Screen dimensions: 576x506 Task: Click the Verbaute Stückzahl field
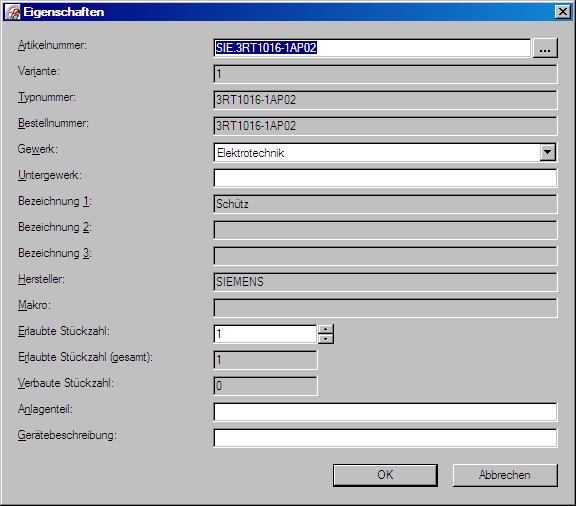coord(265,386)
